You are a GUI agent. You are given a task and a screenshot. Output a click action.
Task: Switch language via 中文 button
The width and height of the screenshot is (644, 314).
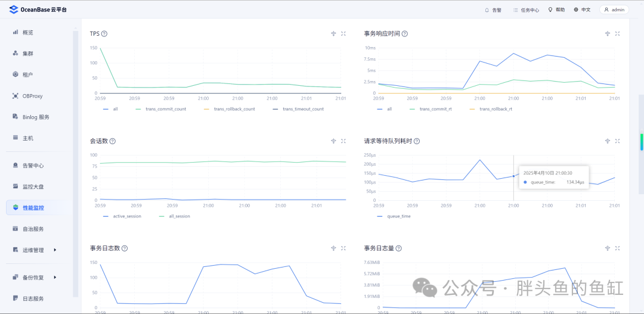pyautogui.click(x=582, y=10)
